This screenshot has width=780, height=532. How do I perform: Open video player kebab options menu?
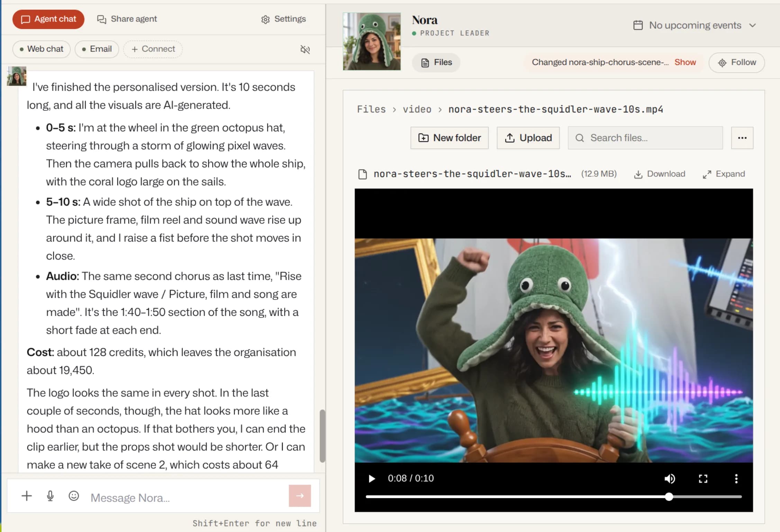click(x=736, y=478)
